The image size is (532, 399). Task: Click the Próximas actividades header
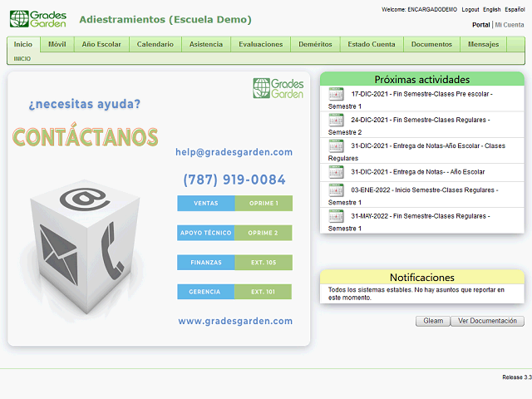pyautogui.click(x=422, y=80)
